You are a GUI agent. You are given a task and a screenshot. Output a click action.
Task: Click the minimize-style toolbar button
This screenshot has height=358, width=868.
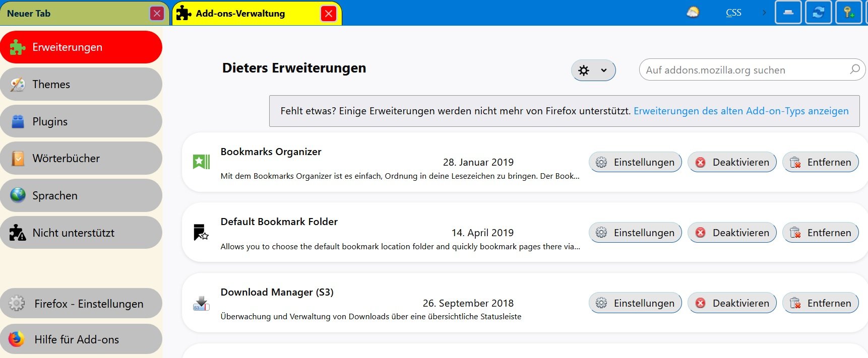point(788,13)
